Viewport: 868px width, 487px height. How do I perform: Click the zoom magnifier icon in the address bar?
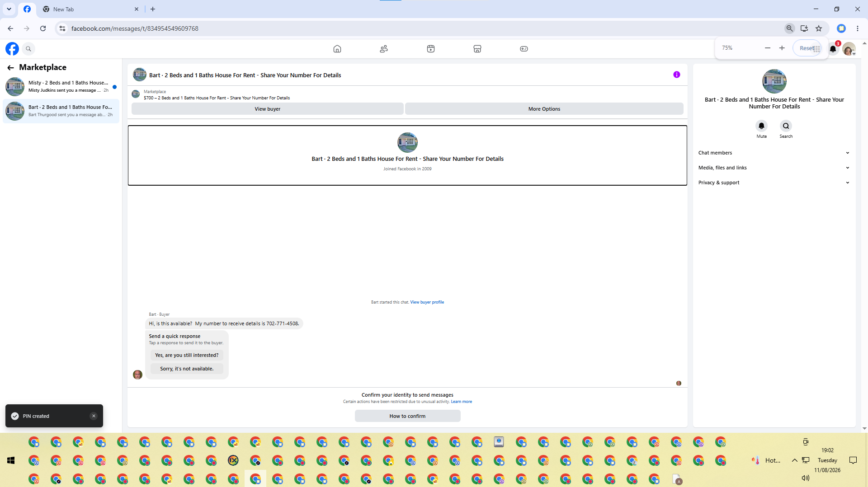click(x=790, y=28)
